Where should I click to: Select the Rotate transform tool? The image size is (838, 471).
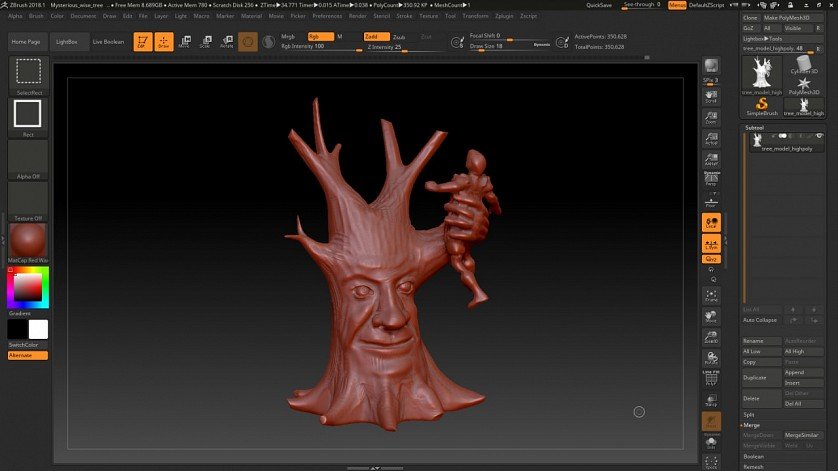[x=227, y=42]
